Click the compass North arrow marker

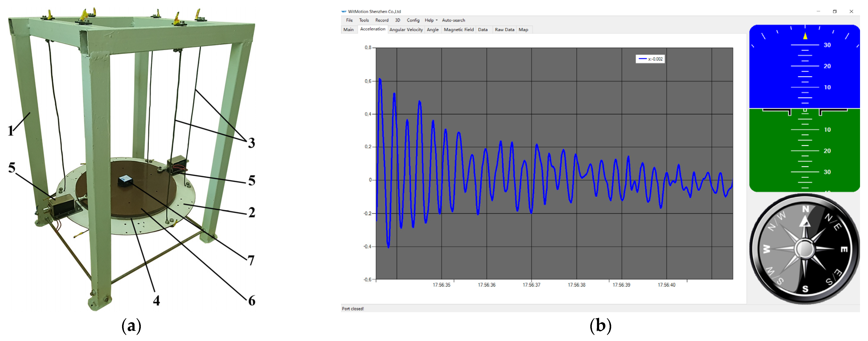pos(805,222)
